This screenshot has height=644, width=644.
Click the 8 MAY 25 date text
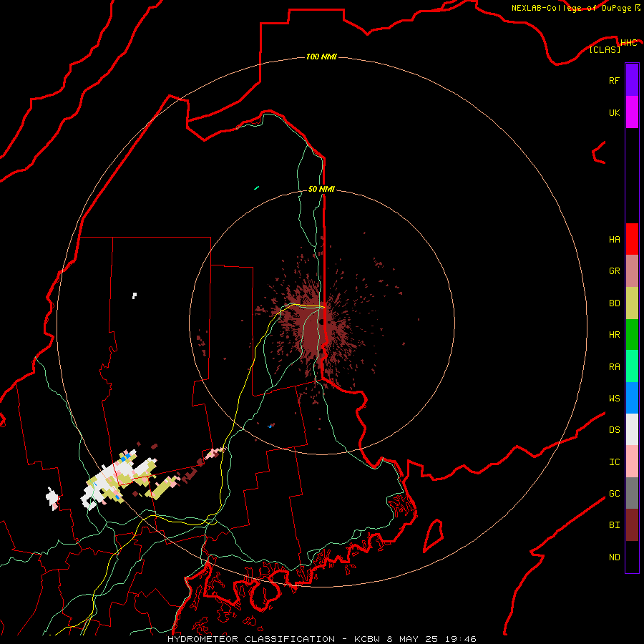413,639
